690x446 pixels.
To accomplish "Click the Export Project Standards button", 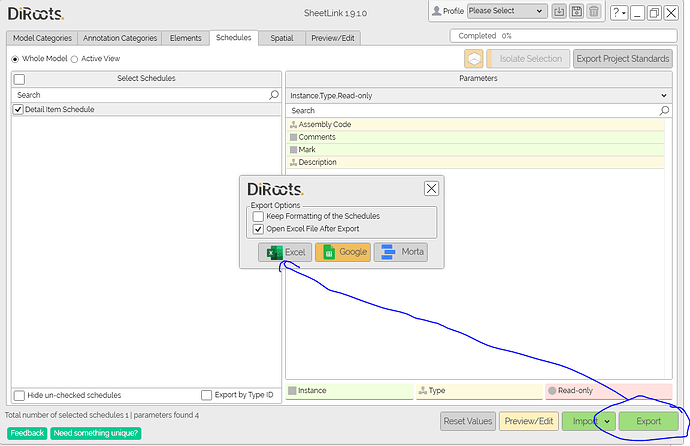I will (x=623, y=58).
